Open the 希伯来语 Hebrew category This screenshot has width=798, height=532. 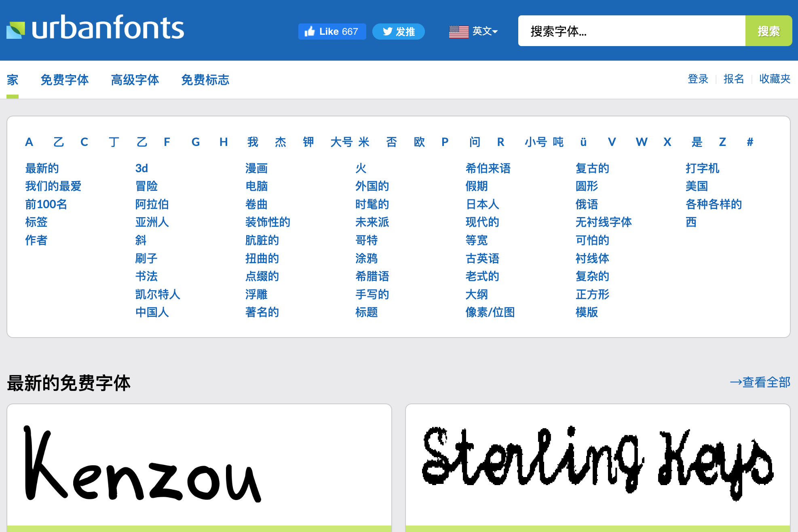[488, 168]
